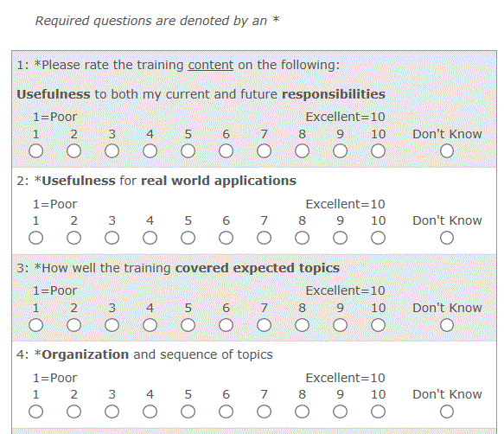This screenshot has height=434, width=504.
Task: Choose rating 2 for covered expected topics
Action: [x=74, y=325]
